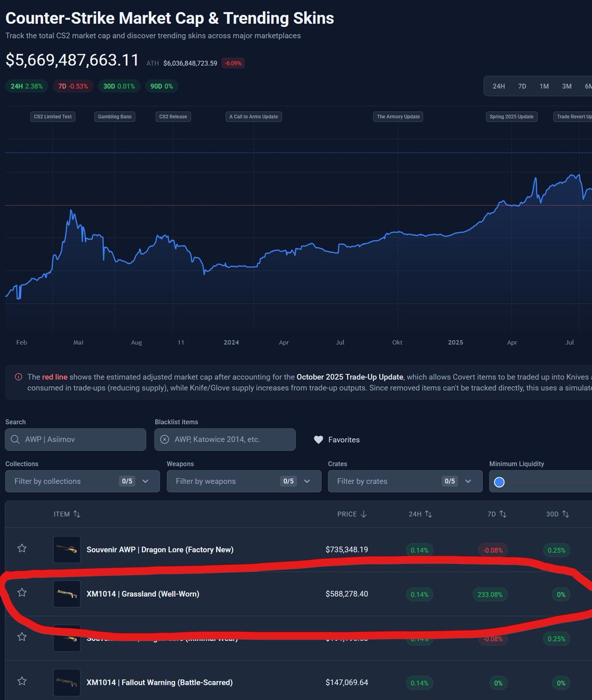Screen dimensions: 592x700
Task: Select the 24H chart range tab
Action: [x=499, y=86]
